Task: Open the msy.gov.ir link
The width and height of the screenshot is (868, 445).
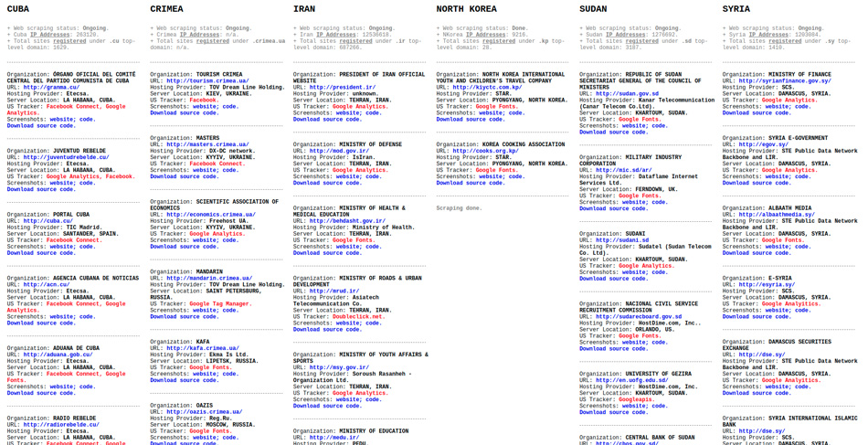Action: 339,367
